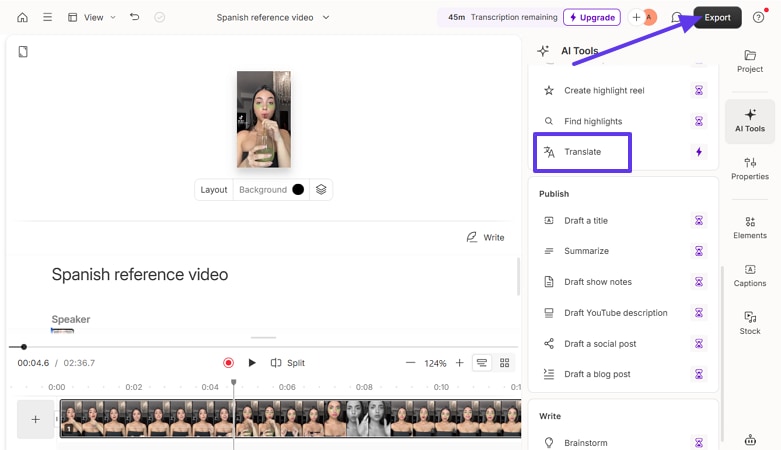
Task: Open the Properties sidebar tab
Action: (750, 168)
